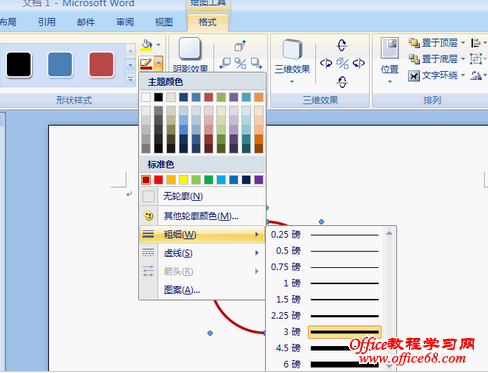Open the 虚线(S) dashes submenu
Image resolution: width=488 pixels, height=373 pixels.
[x=202, y=253]
